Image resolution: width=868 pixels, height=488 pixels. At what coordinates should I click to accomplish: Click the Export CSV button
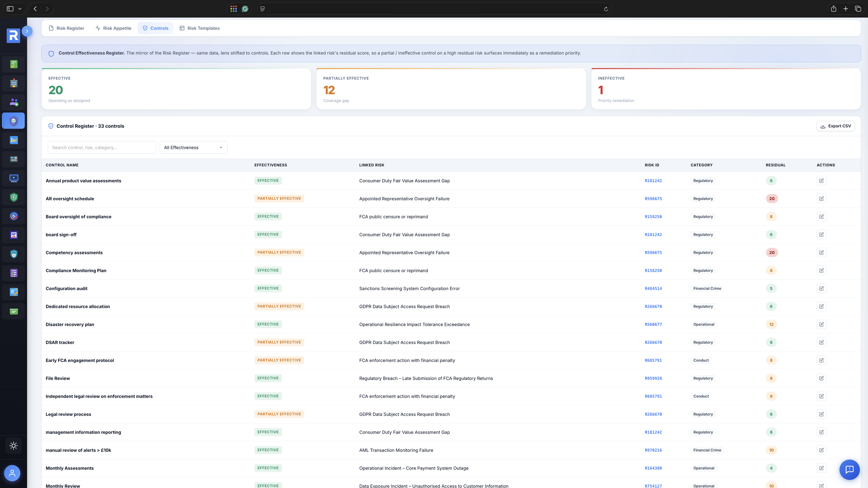pyautogui.click(x=835, y=126)
